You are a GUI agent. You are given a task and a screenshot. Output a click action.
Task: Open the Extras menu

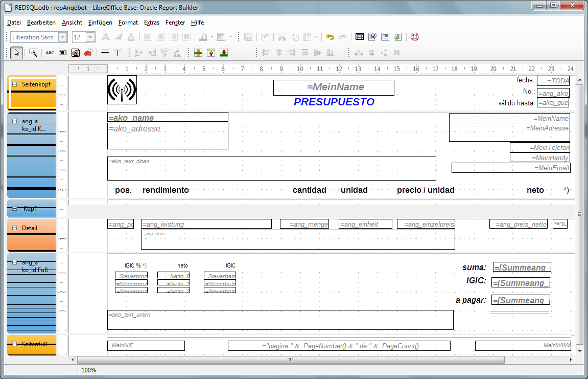(x=151, y=23)
